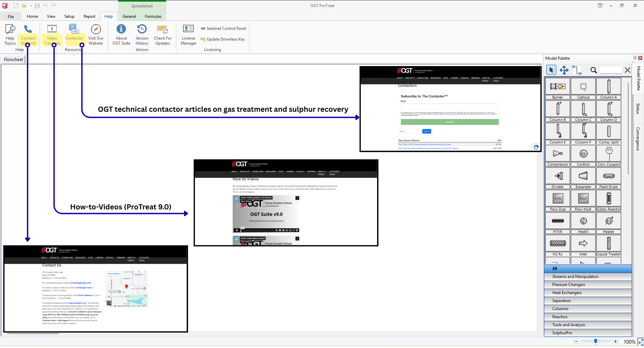Click Check For Updates
This screenshot has height=348, width=644.
tap(163, 35)
